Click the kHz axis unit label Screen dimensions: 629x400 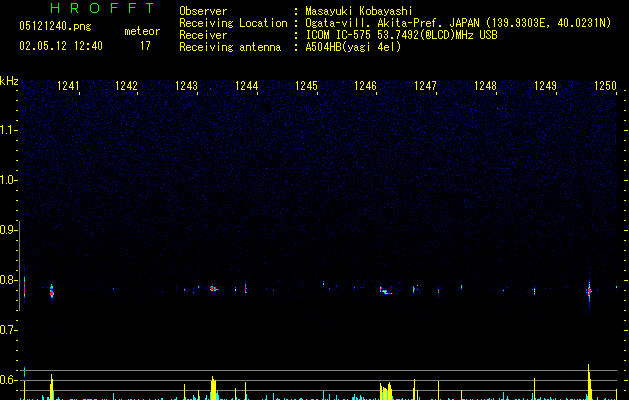9,81
